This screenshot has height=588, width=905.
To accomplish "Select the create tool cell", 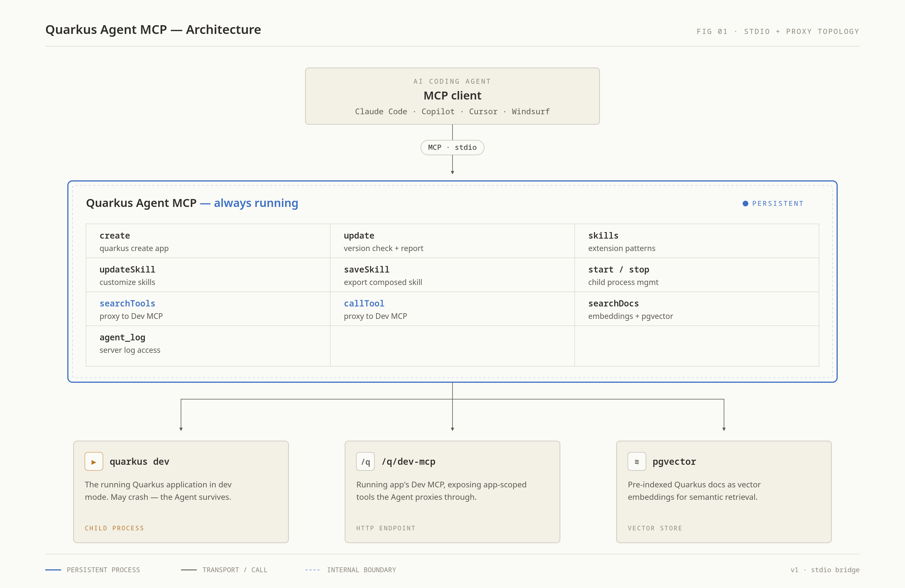I will 208,241.
